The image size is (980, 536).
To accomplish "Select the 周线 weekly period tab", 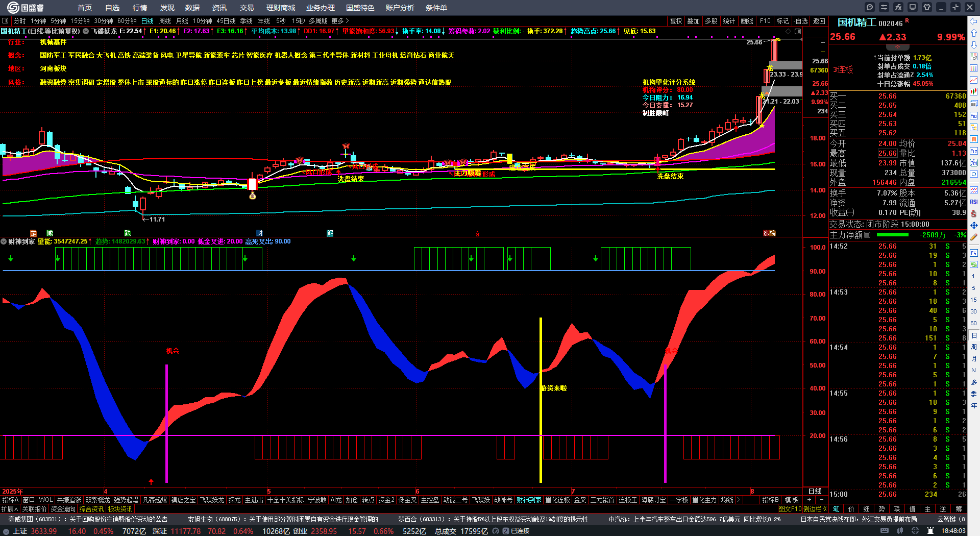I will click(165, 21).
